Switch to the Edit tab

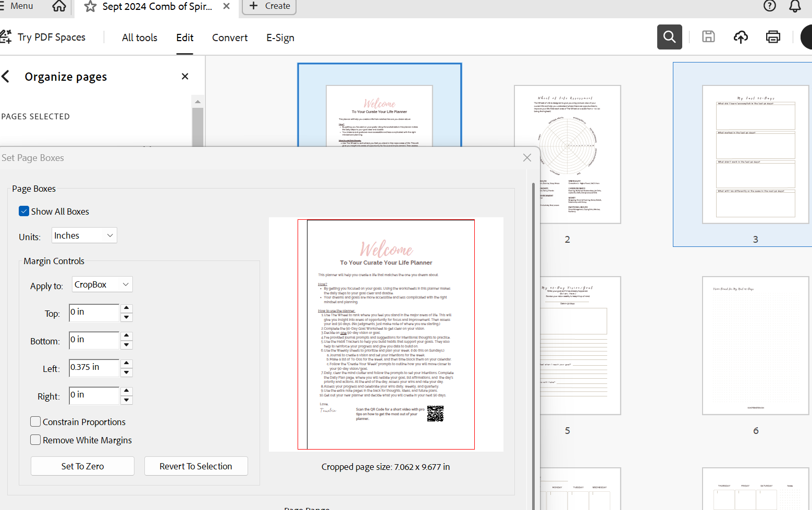coord(184,38)
